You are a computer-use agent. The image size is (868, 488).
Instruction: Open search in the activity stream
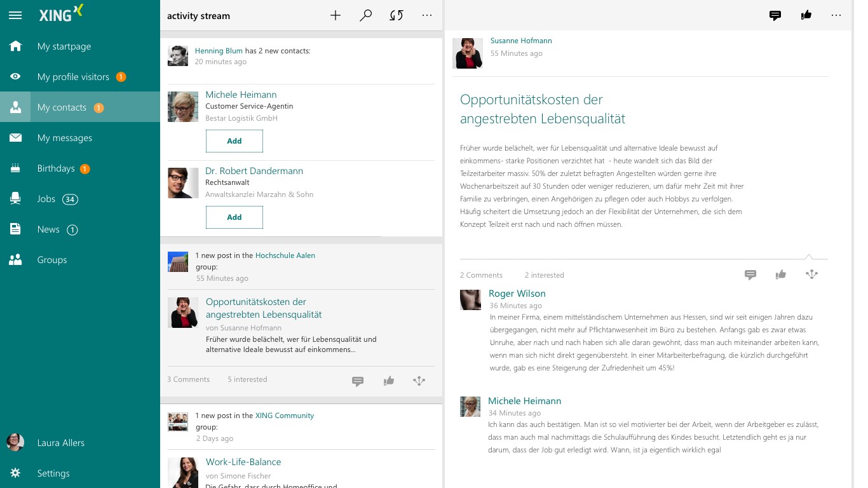point(366,15)
